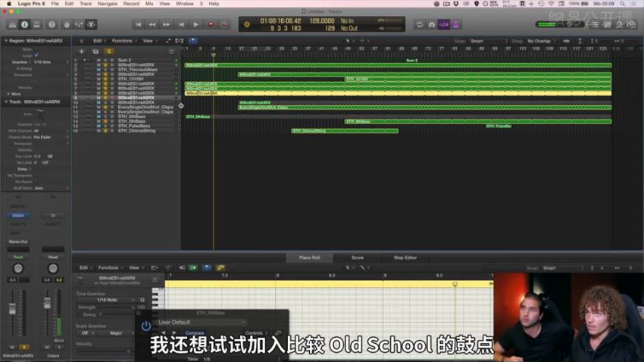Open tracks area Functions dropdown menu
Screen dimensions: 644x362
(124, 41)
